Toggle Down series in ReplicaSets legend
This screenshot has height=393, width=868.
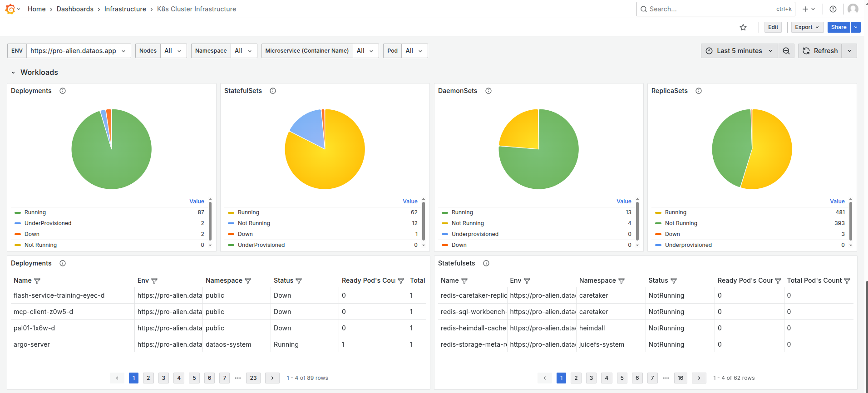[x=672, y=234]
